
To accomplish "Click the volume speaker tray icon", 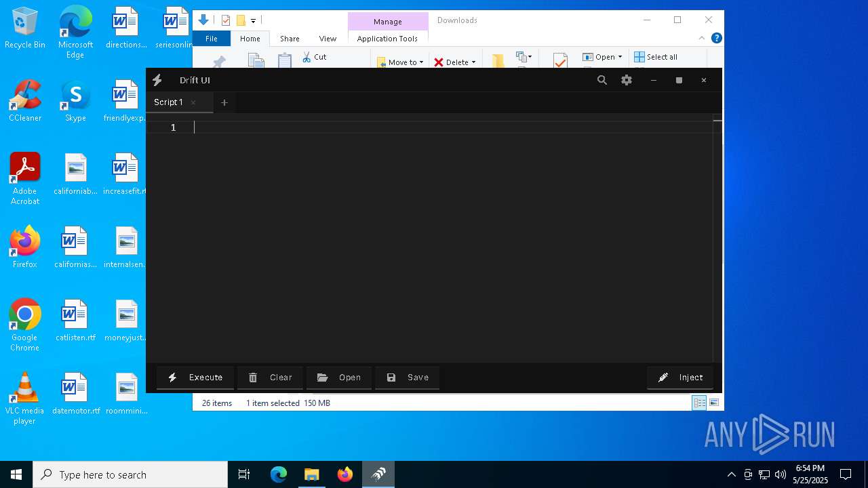I will coord(781,474).
